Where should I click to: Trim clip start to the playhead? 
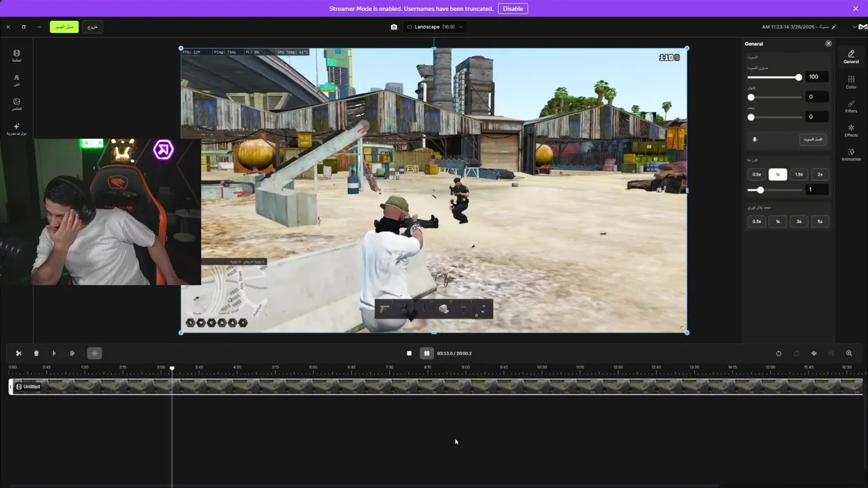[54, 353]
